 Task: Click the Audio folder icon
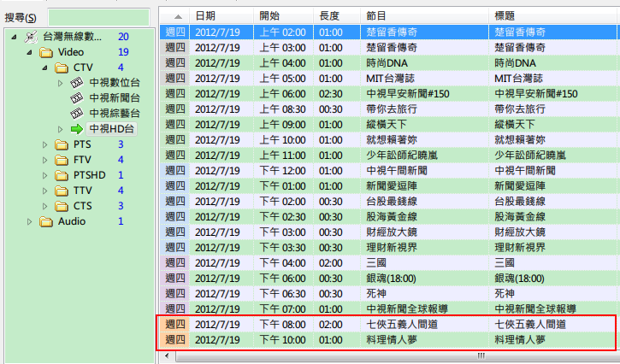coord(46,221)
